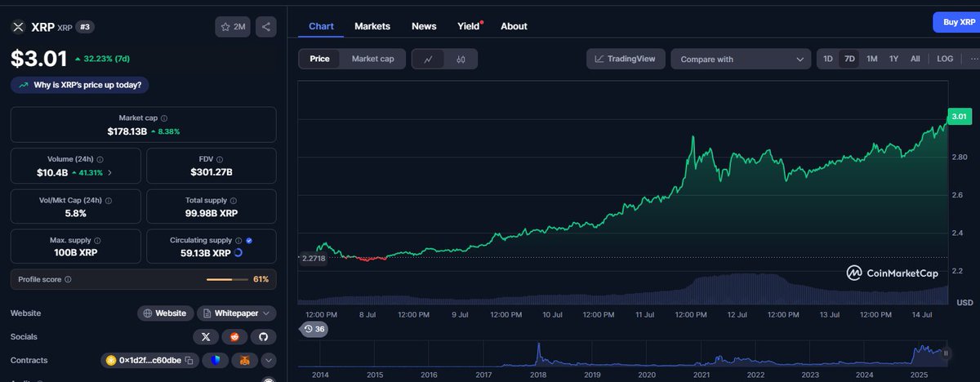Click the Profile score progress bar
980x382 pixels.
click(x=226, y=279)
